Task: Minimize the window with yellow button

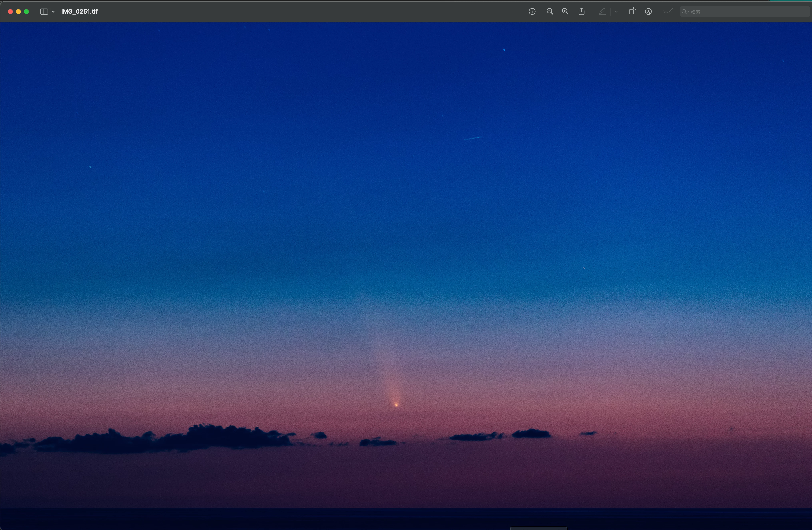Action: pyautogui.click(x=18, y=12)
